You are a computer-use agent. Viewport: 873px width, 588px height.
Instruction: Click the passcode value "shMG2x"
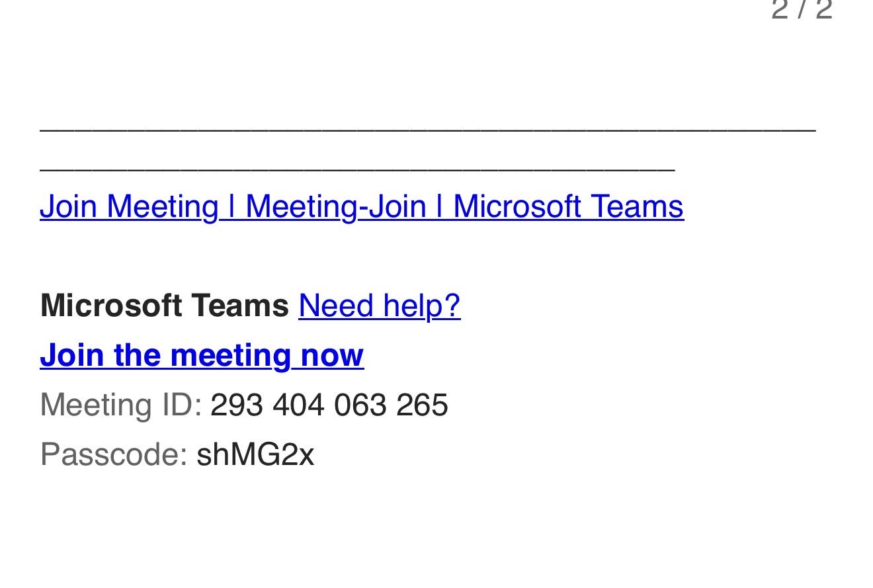tap(255, 454)
